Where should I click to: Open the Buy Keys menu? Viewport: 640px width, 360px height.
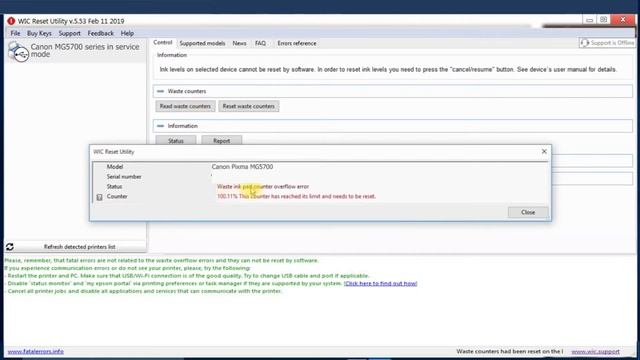pyautogui.click(x=39, y=33)
